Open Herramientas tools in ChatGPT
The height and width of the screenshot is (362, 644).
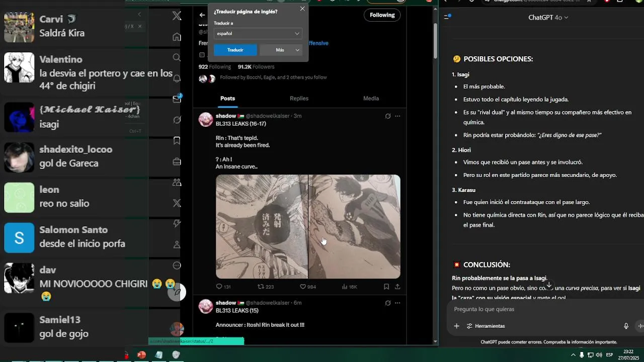(486, 326)
